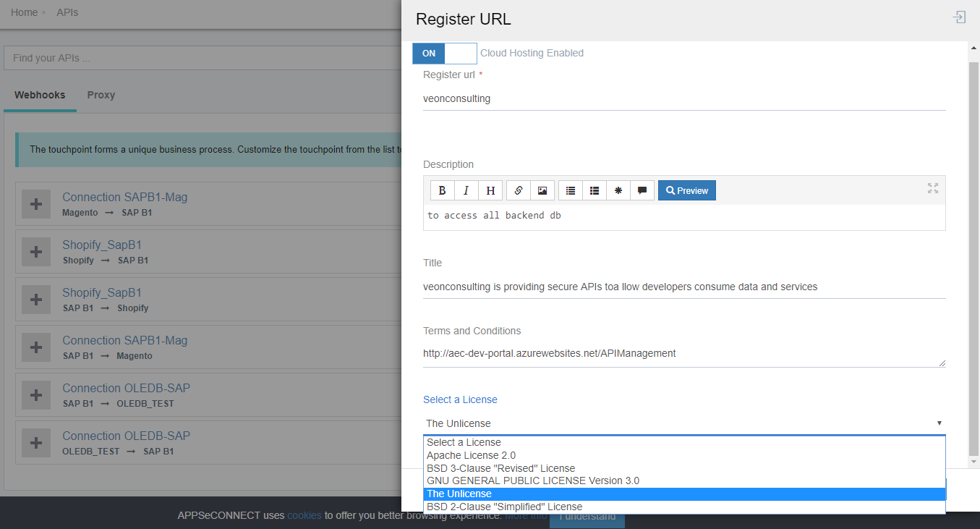Insert a heading in the description editor
Image resolution: width=980 pixels, height=529 pixels.
(490, 190)
